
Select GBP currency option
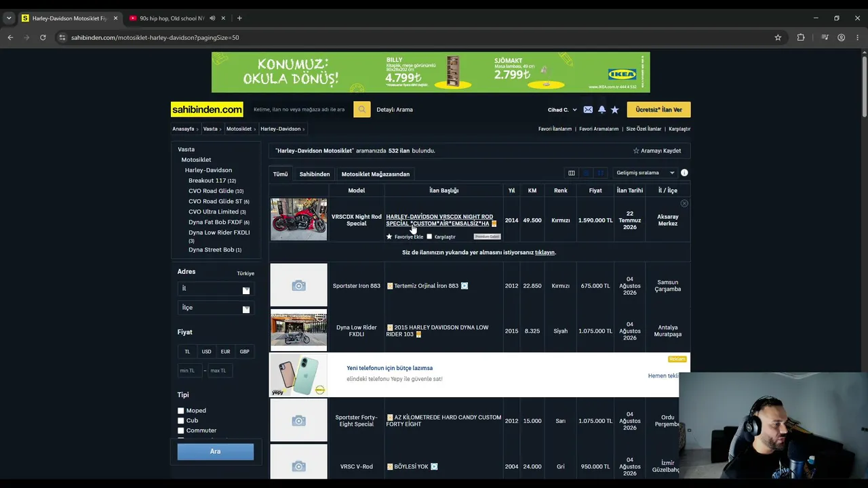244,352
